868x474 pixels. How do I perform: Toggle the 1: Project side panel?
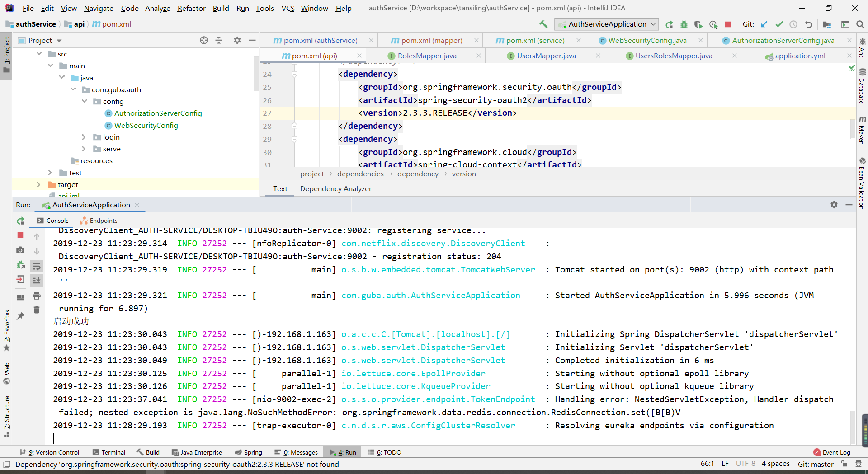tap(6, 55)
